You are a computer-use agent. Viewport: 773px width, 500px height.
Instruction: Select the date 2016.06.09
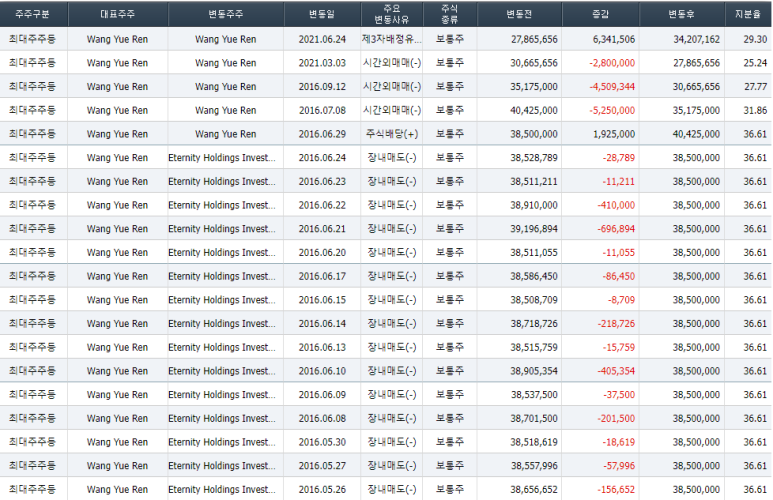322,395
